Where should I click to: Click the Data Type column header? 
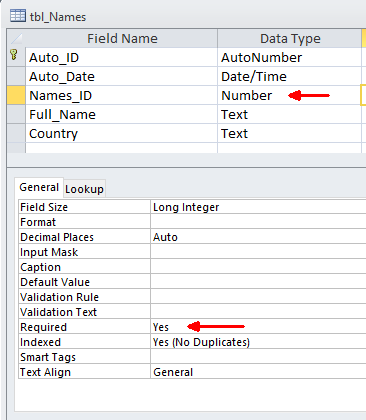(x=290, y=38)
